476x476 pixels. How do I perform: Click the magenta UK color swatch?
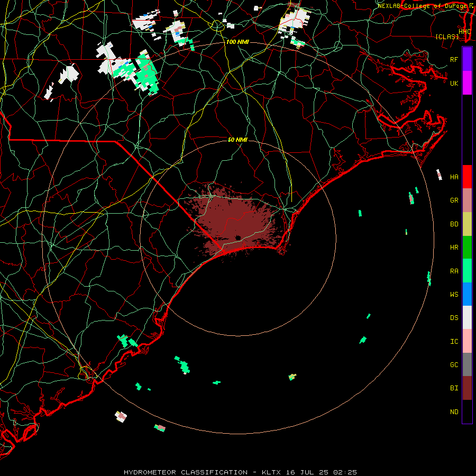tap(467, 83)
